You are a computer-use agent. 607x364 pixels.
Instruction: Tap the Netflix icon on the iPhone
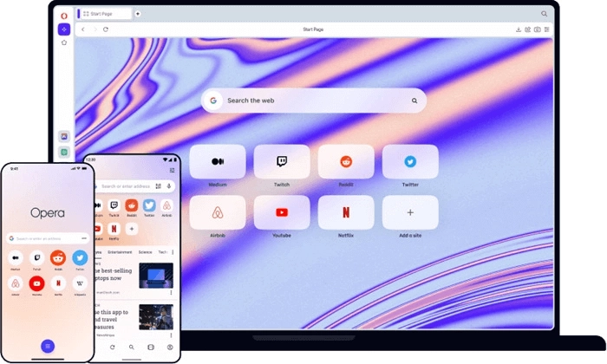(58, 283)
